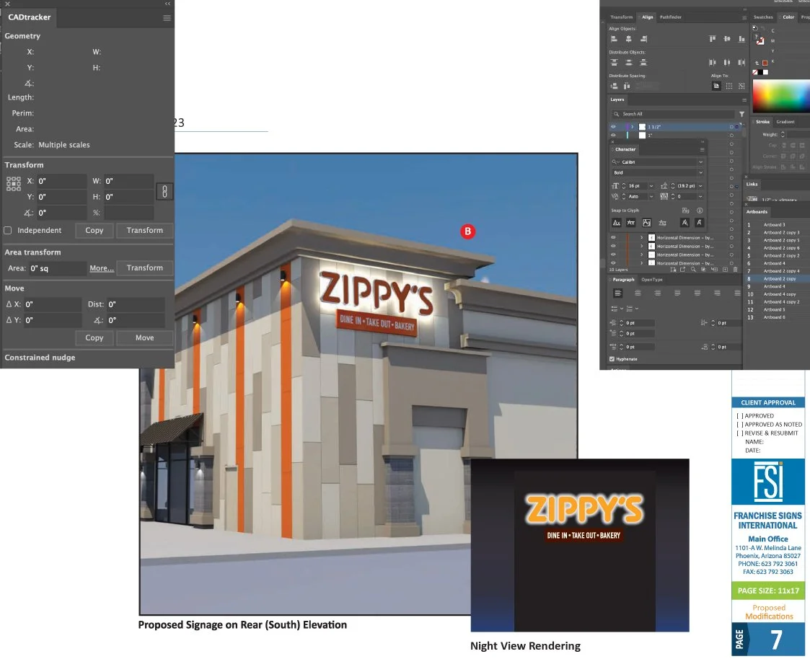Expand the 1 1/2" layer chevron

tap(633, 127)
